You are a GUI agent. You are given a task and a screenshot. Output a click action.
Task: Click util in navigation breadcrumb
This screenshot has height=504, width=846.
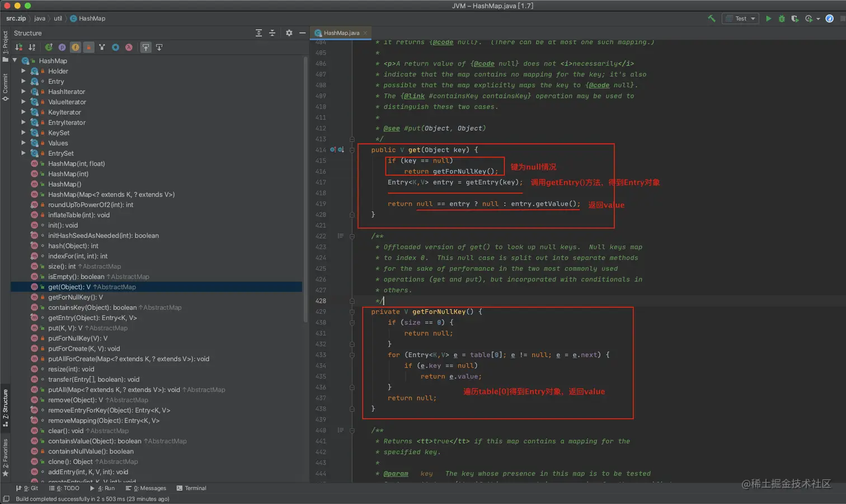click(x=58, y=18)
